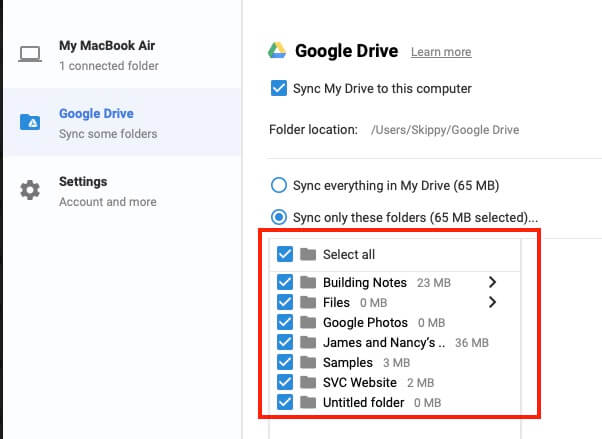Click the Files folder icon
This screenshot has height=439, width=602.
pyautogui.click(x=308, y=302)
